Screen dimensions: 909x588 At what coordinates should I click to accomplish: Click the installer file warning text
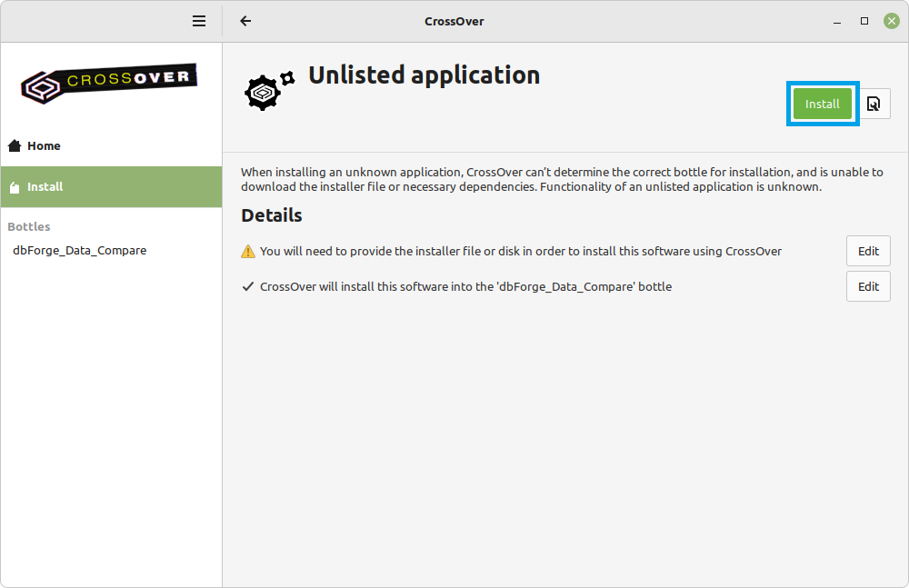point(521,251)
